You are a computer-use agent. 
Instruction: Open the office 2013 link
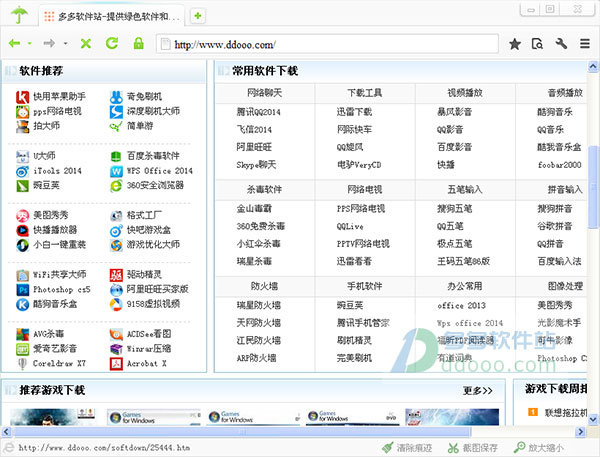(461, 305)
